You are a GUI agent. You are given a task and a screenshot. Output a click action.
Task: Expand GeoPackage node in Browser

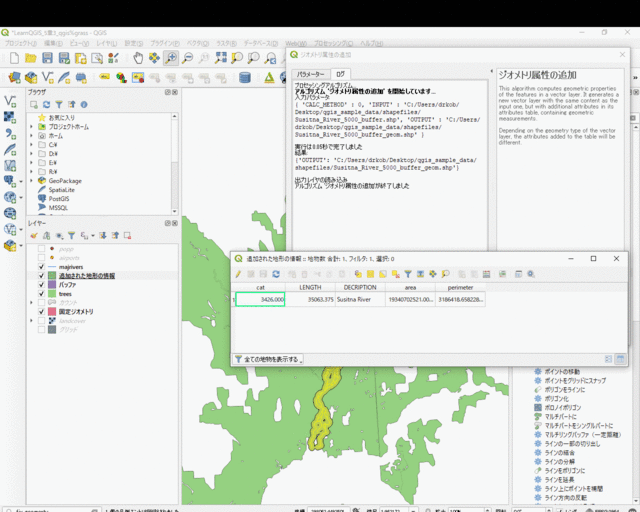click(x=31, y=180)
